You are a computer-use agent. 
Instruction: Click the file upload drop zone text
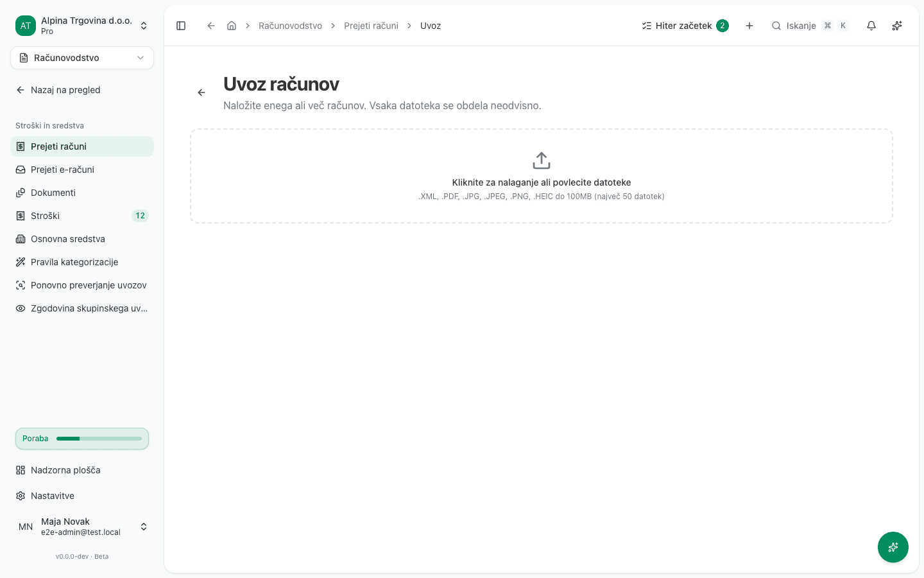[x=542, y=182]
